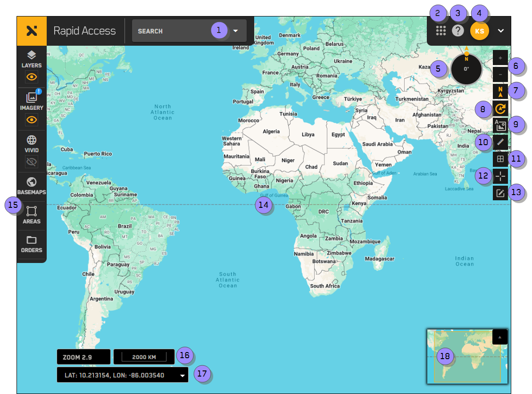
Task: Select the center crosshair tool
Action: pyautogui.click(x=500, y=176)
